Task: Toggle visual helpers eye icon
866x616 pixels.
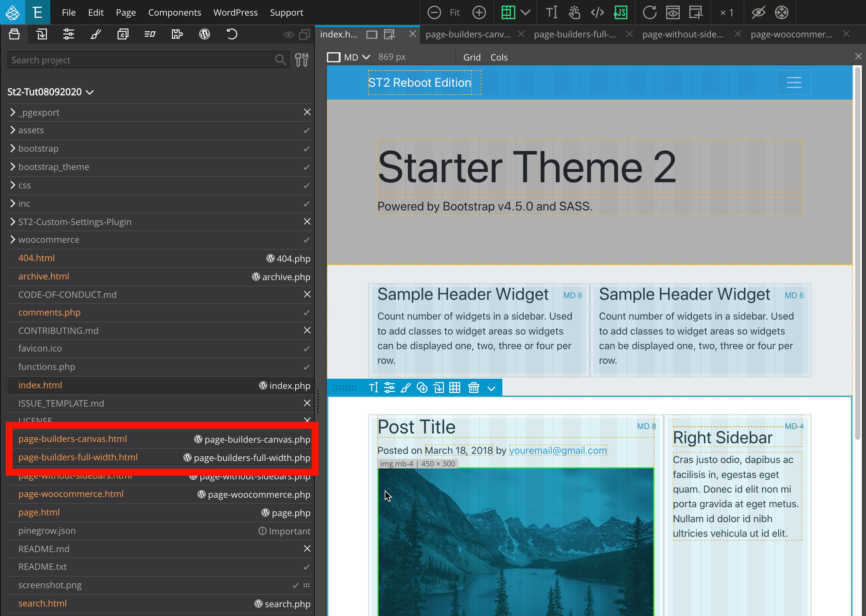Action: point(758,13)
